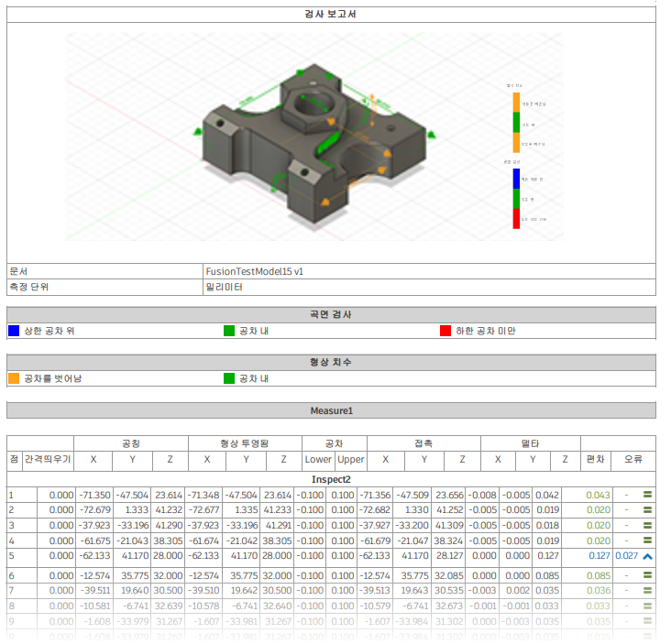The image size is (671, 644).
Task: Click the contact Z value 32.673
Action: click(449, 606)
